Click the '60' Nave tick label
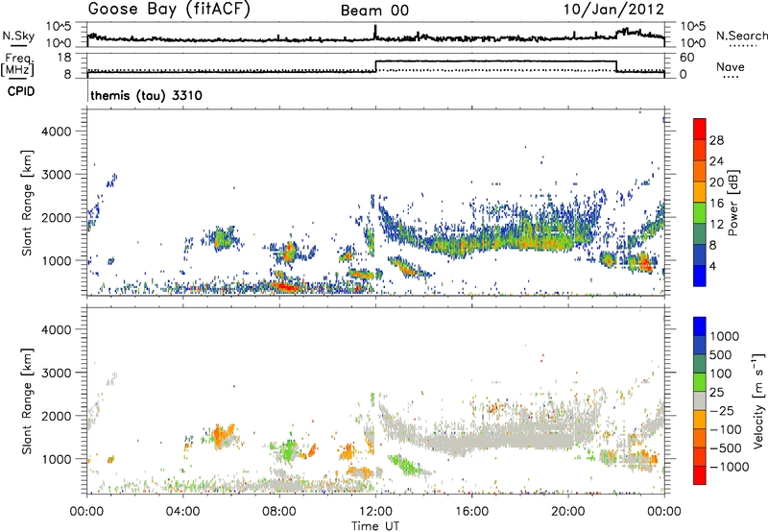The image size is (768, 532). click(687, 58)
